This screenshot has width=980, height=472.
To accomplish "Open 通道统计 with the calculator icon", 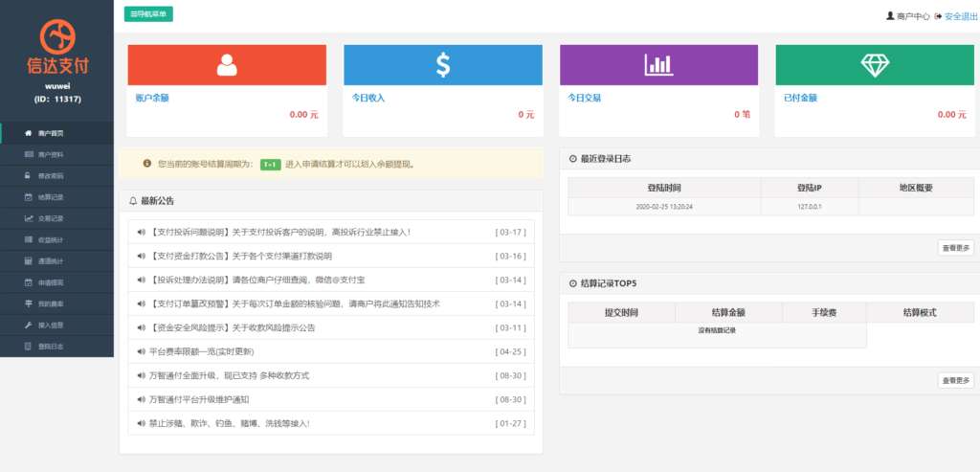I will pyautogui.click(x=56, y=260).
